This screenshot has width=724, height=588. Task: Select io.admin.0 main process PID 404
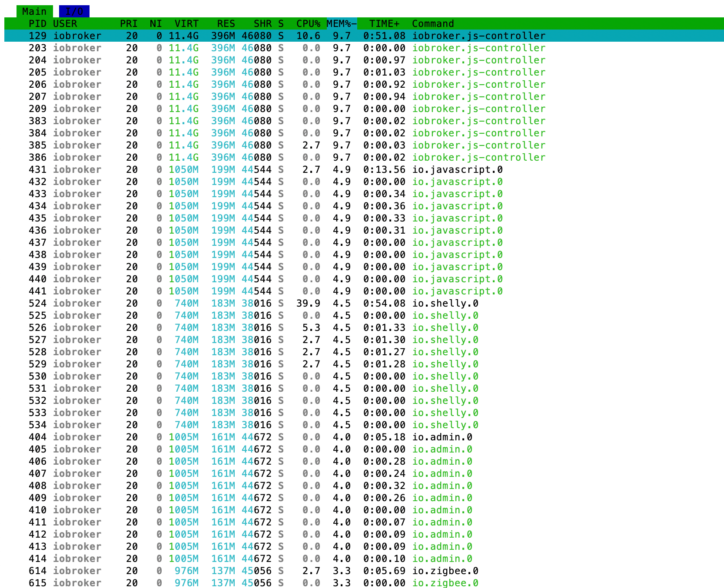coord(364,437)
